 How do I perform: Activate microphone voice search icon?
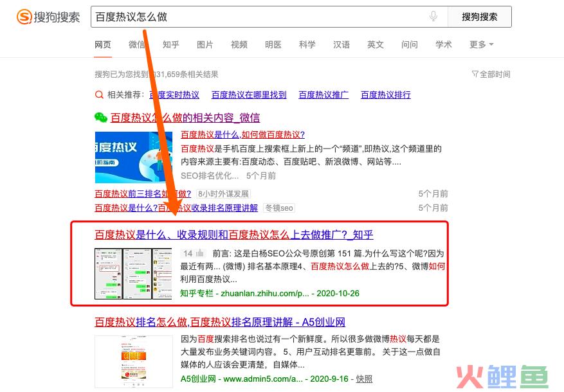(x=433, y=17)
